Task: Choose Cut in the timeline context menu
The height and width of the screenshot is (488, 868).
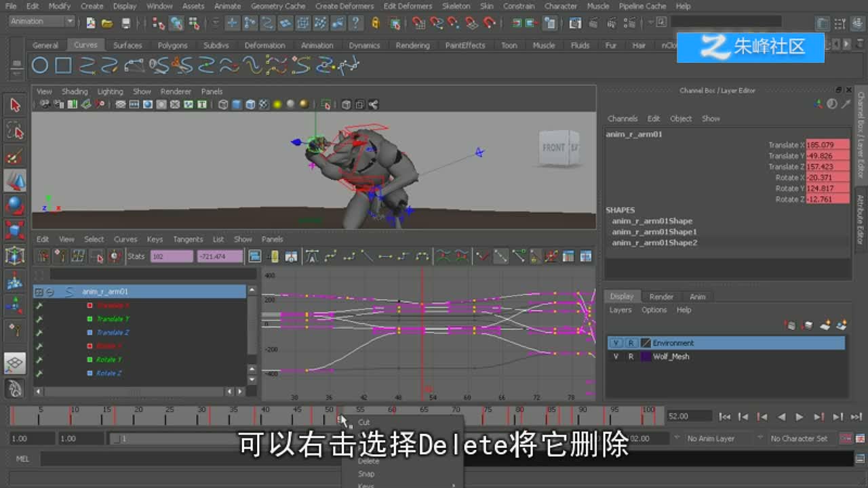Action: pos(364,422)
